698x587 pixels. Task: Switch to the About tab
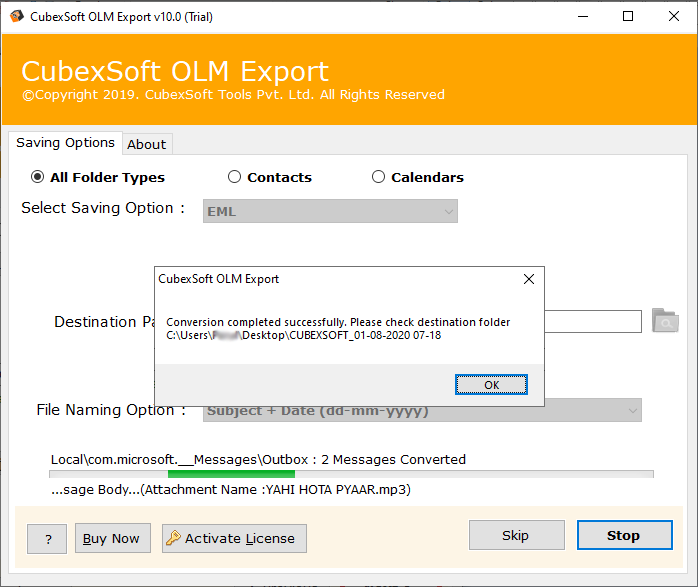point(146,144)
